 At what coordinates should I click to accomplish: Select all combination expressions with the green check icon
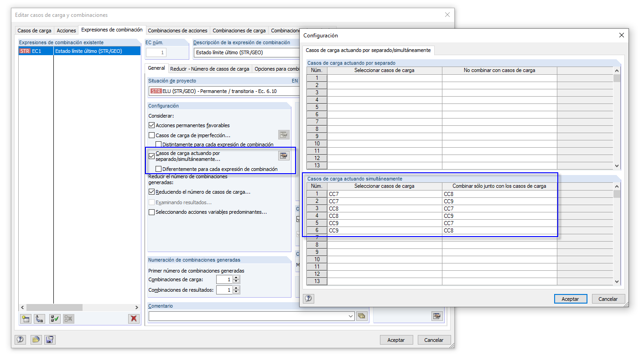(x=55, y=319)
